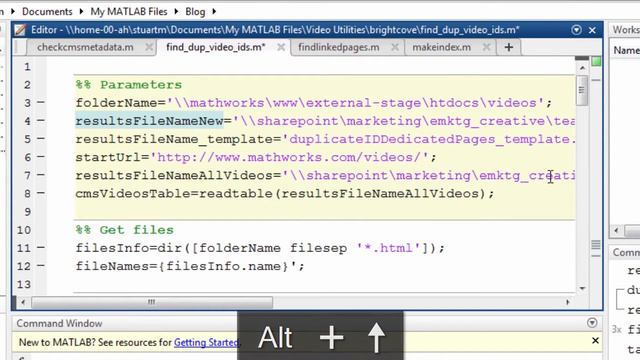640x360 pixels.
Task: Click the Name column header in Workspace
Action: pyautogui.click(x=626, y=50)
